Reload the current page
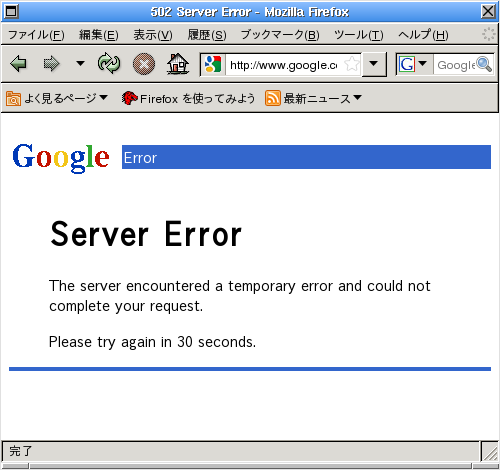Screen dimensions: 500x470 point(109,63)
